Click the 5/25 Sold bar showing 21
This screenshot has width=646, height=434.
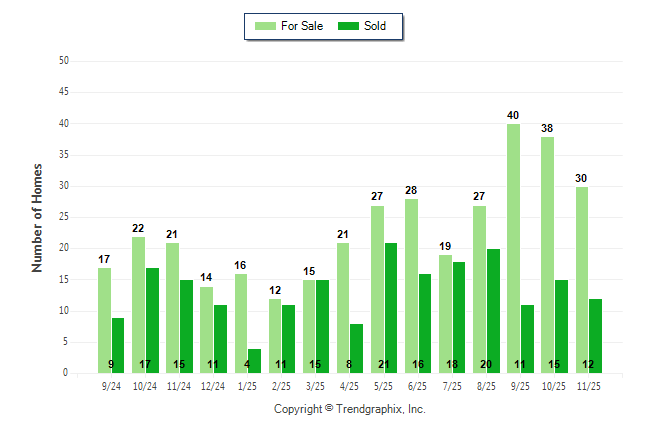pyautogui.click(x=391, y=308)
